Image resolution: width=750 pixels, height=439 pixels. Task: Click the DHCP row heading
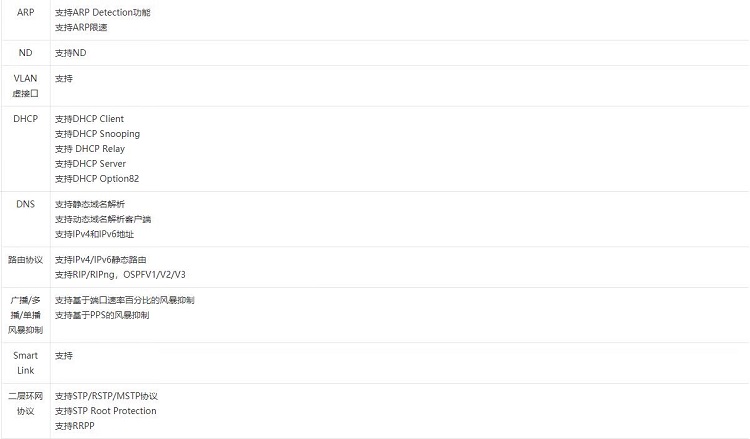25,119
